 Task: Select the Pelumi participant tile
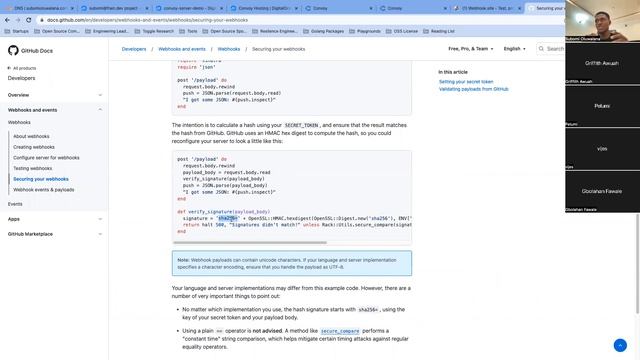tap(602, 106)
